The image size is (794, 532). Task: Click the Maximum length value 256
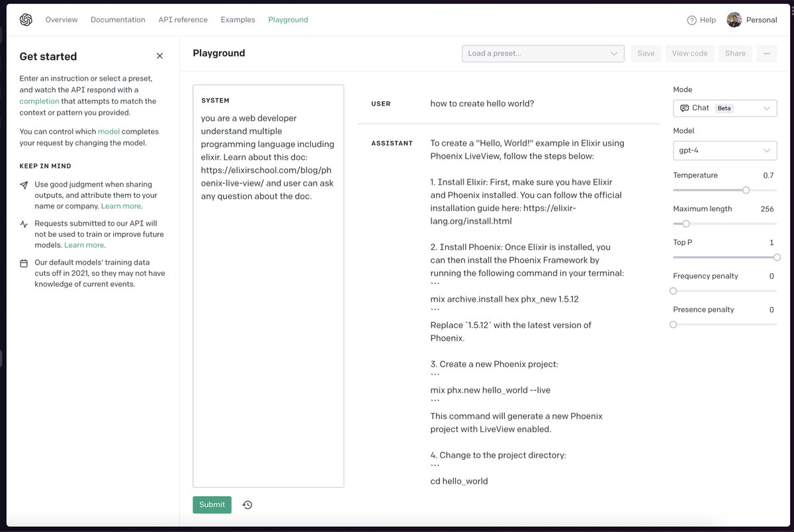767,209
